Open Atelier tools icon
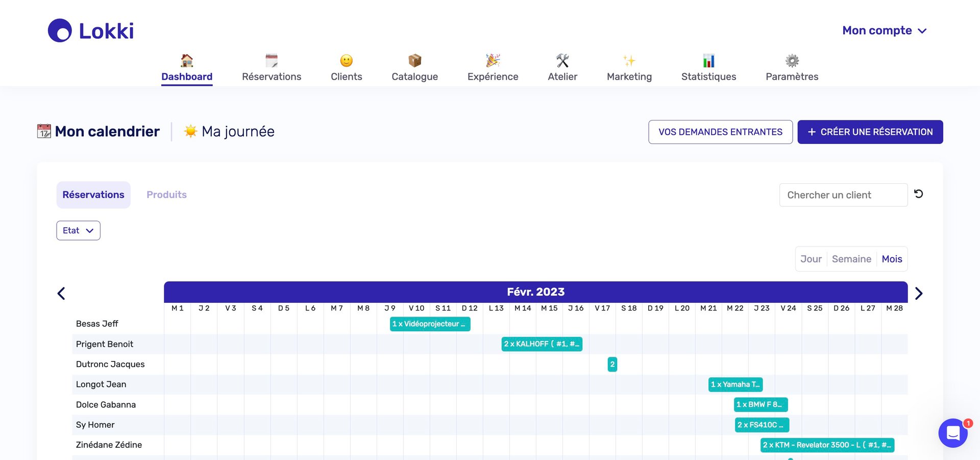Viewport: 980px width, 460px height. click(562, 61)
